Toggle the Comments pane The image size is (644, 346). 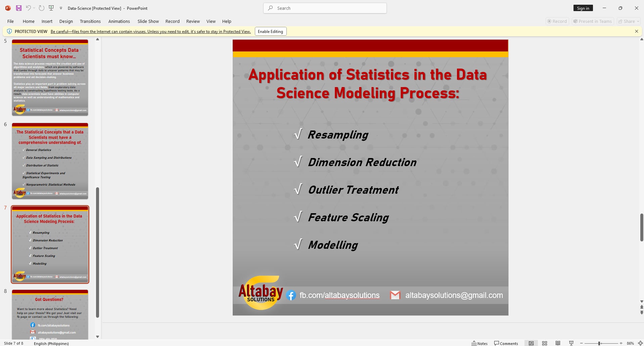[506, 343]
